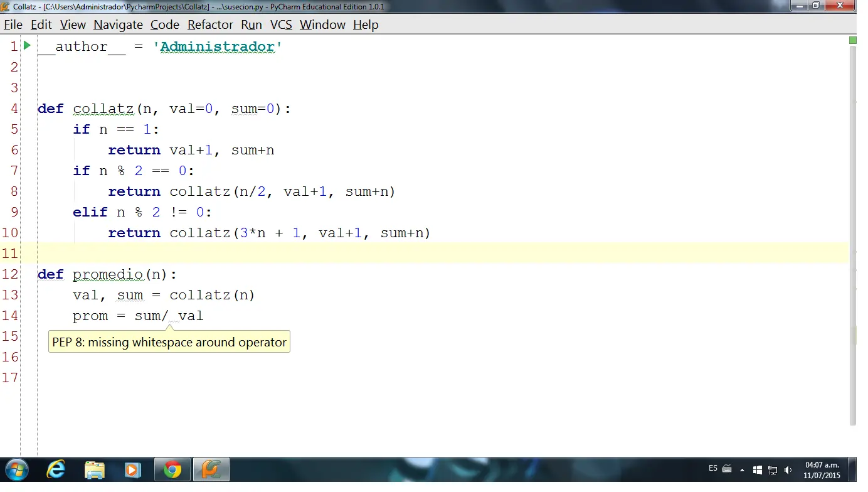This screenshot has height=492, width=868.
Task: Place the cursor on empty highlighted line 11
Action: point(443,253)
